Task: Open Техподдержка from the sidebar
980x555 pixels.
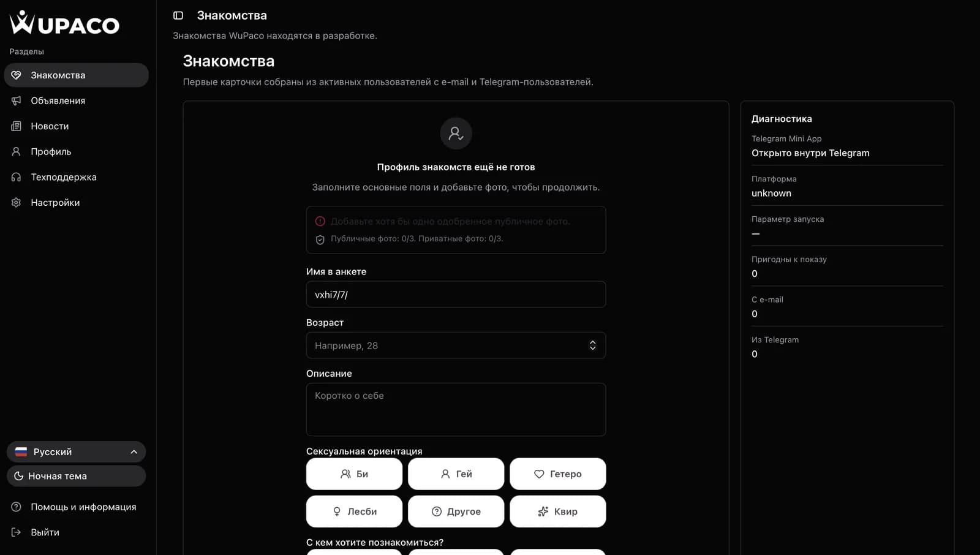Action: pyautogui.click(x=77, y=177)
